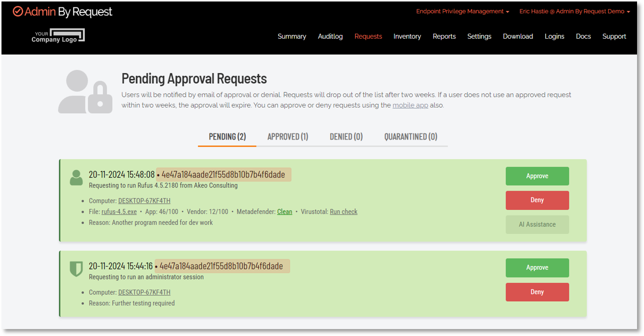The width and height of the screenshot is (644, 336).
Task: Switch to the Denied (0) tab
Action: pos(346,136)
